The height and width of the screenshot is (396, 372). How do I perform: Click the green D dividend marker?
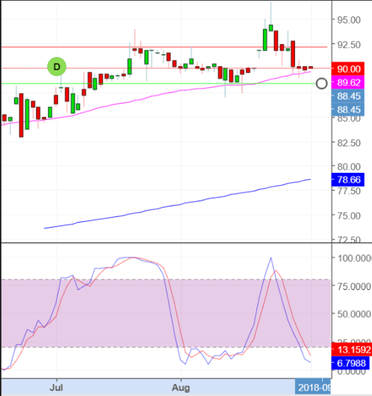(x=57, y=67)
